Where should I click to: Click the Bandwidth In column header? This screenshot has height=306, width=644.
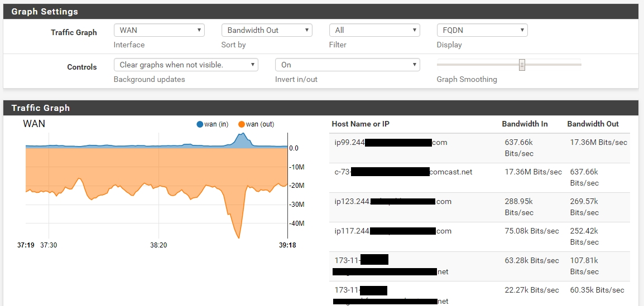525,124
